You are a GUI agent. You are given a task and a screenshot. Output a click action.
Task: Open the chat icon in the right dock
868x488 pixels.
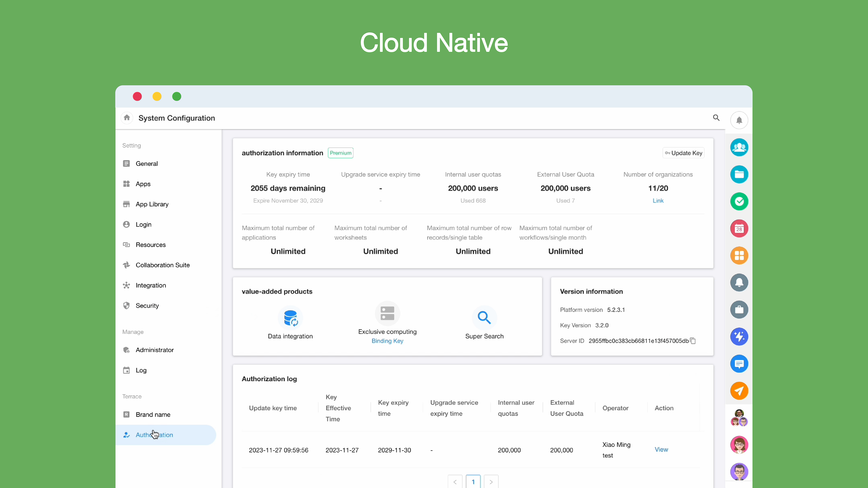pos(739,364)
